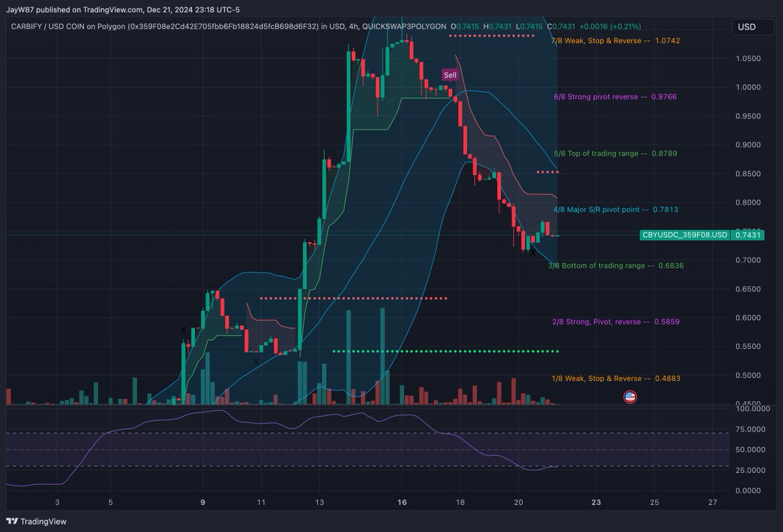The image size is (783, 532).
Task: Click date 9 on the time axis
Action: click(203, 502)
